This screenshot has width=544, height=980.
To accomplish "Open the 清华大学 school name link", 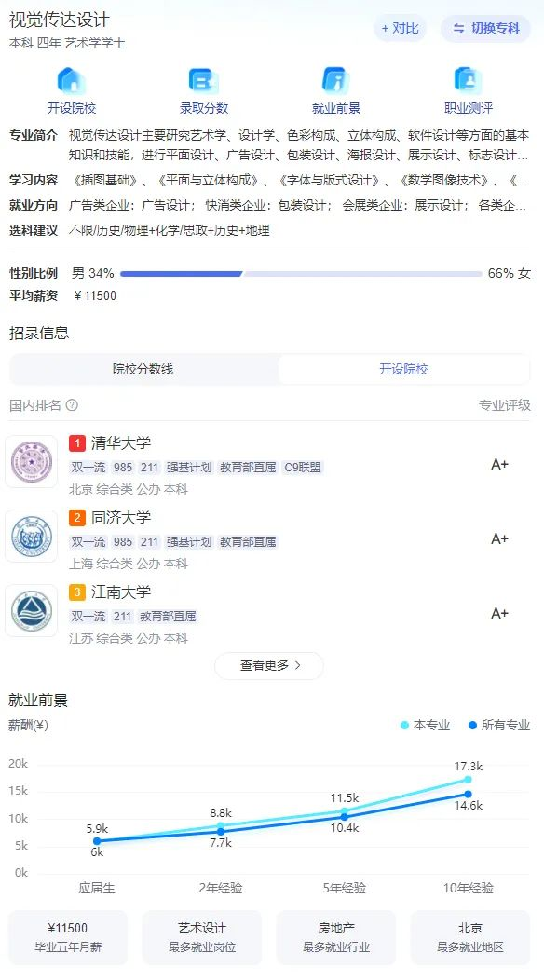I will 121,443.
